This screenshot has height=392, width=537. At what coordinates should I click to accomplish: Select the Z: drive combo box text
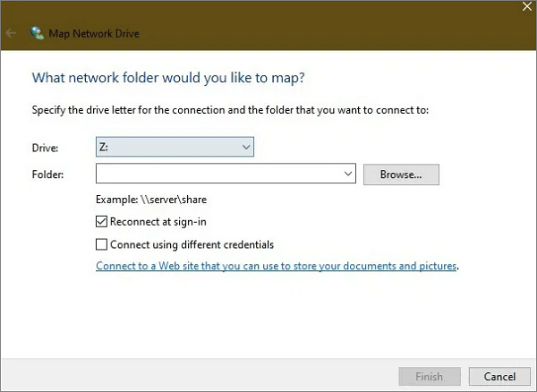coord(166,147)
